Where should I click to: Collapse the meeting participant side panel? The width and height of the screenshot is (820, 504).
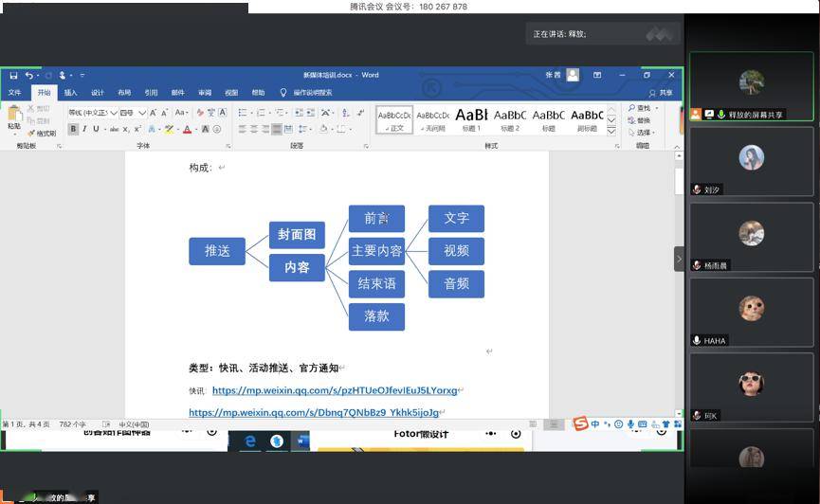[679, 259]
